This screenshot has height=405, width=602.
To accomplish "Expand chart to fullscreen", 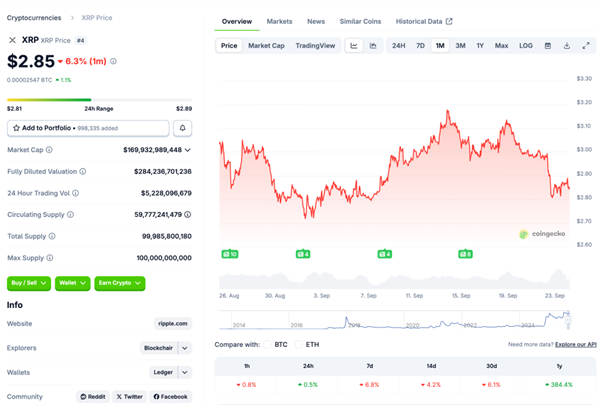I will tap(586, 46).
